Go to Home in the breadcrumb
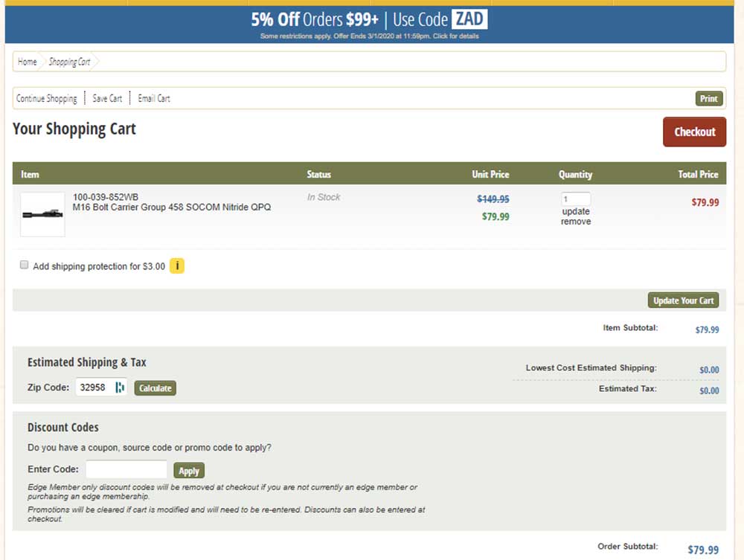The image size is (744, 560). click(x=28, y=62)
